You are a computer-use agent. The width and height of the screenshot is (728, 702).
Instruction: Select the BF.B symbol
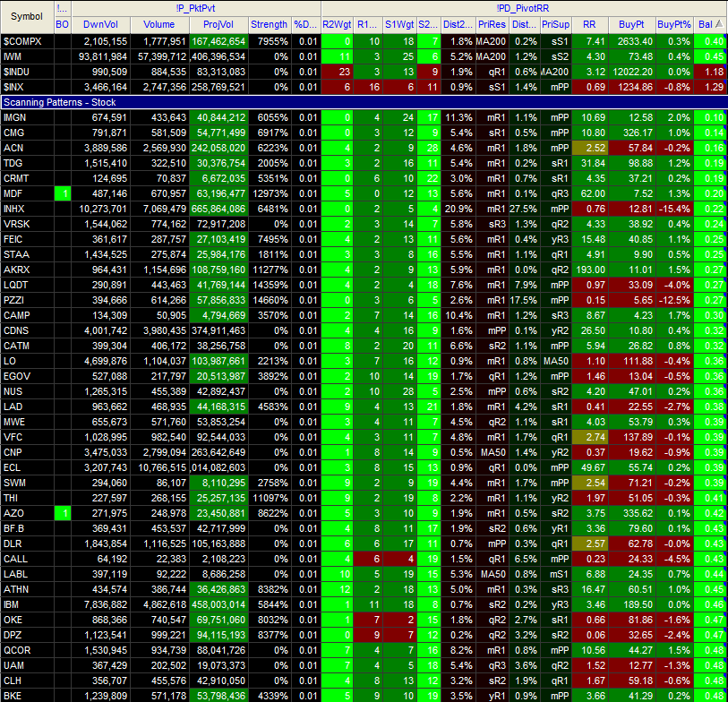click(x=14, y=529)
